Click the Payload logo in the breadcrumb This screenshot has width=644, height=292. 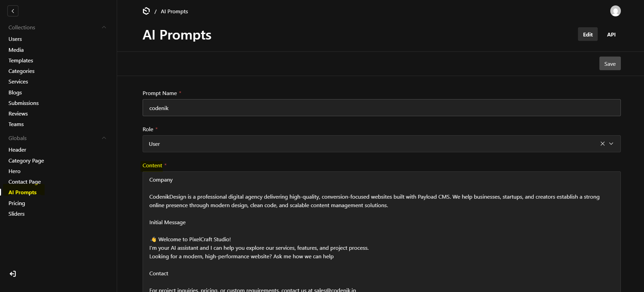tap(146, 11)
